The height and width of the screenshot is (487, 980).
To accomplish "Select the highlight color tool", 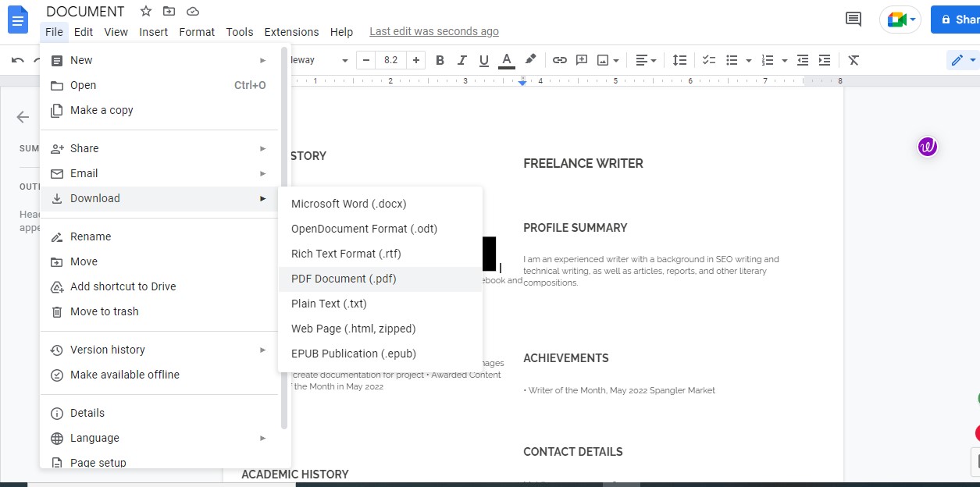I will (530, 59).
